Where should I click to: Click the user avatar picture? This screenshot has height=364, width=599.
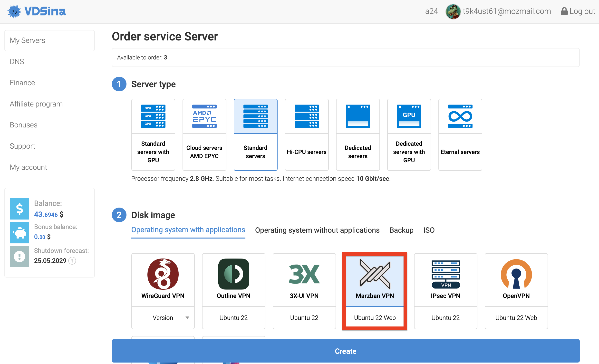click(453, 11)
